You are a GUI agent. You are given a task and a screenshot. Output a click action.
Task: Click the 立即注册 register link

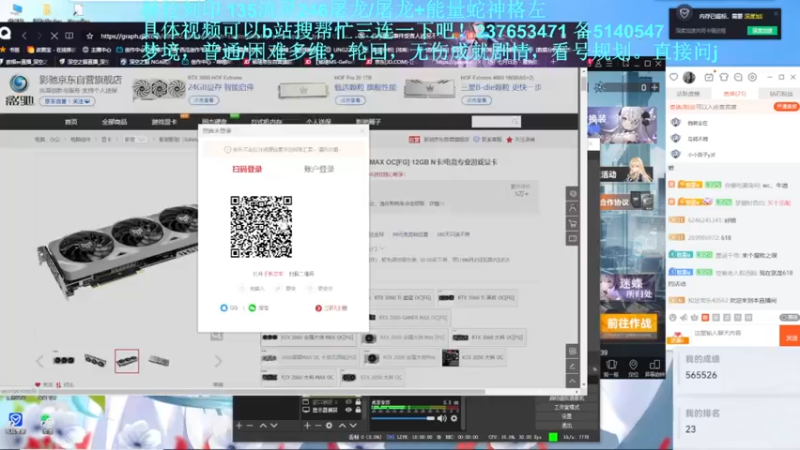(331, 308)
